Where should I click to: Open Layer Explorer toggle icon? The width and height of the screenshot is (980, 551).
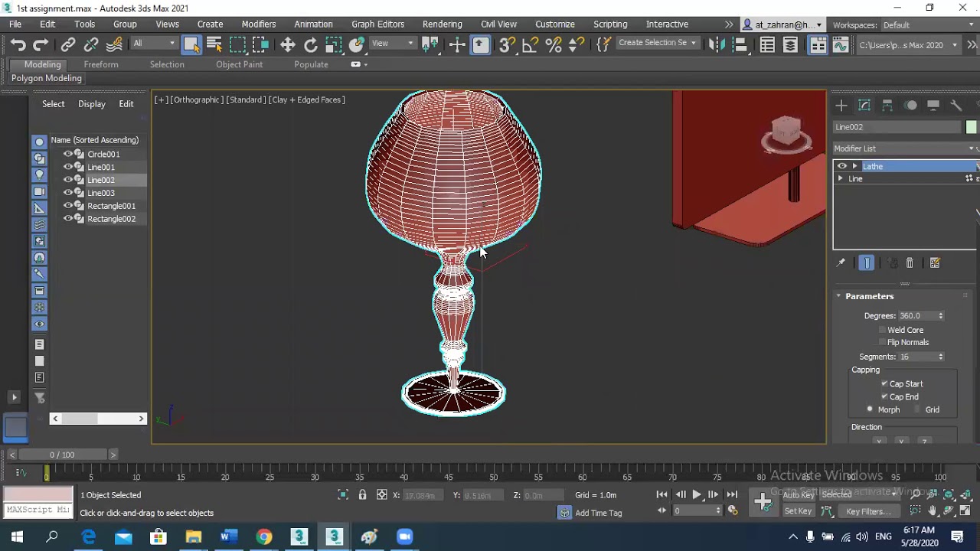point(791,45)
